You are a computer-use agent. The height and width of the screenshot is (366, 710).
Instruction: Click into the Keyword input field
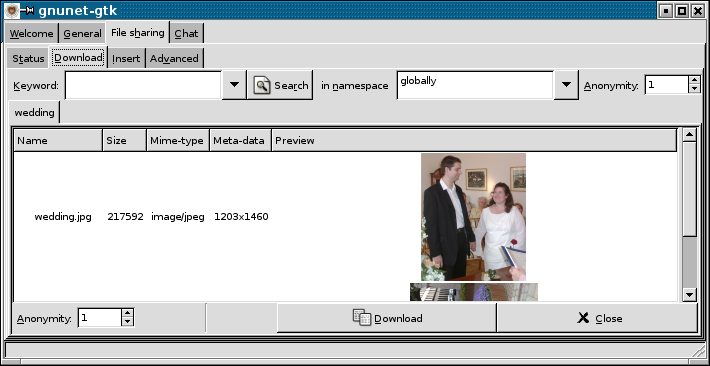click(143, 85)
